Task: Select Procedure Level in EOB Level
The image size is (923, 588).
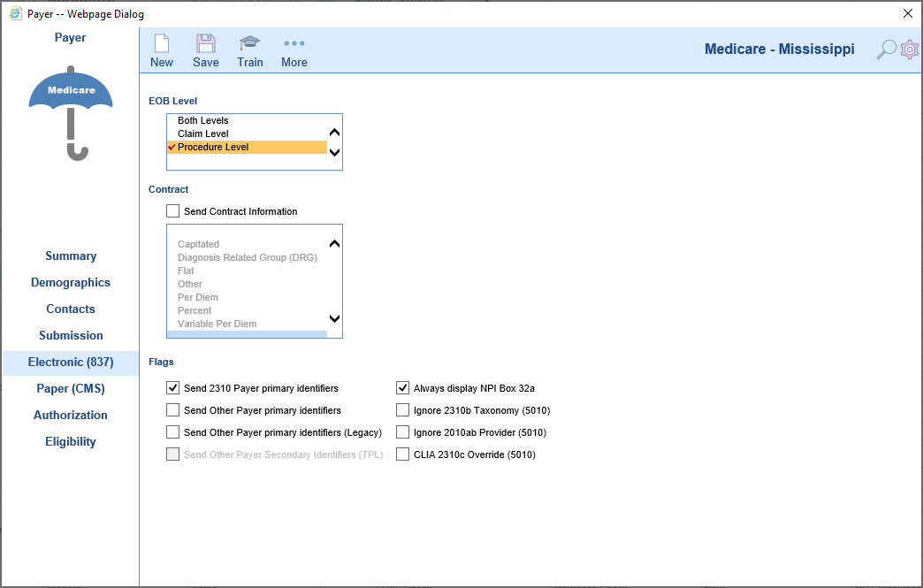Action: (x=247, y=147)
